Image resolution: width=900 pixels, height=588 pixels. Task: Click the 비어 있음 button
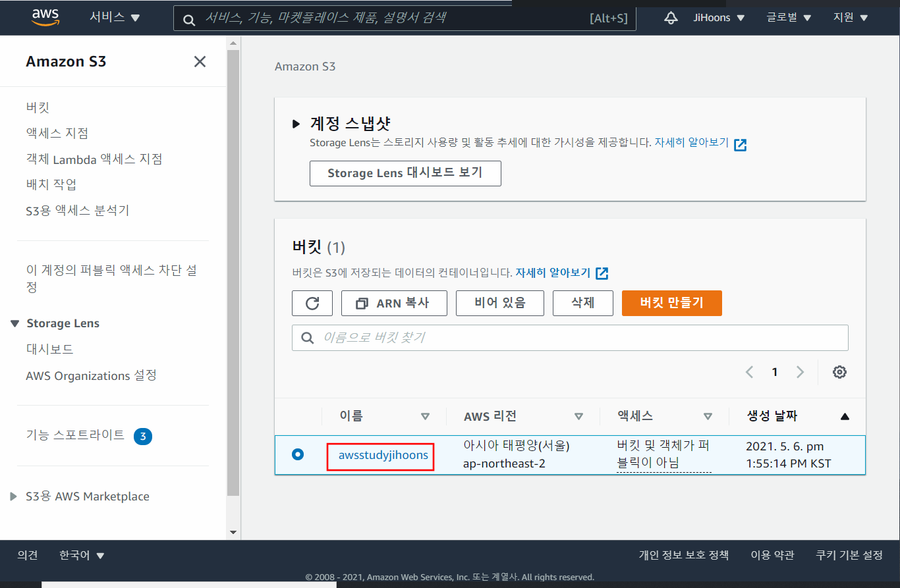pyautogui.click(x=500, y=303)
